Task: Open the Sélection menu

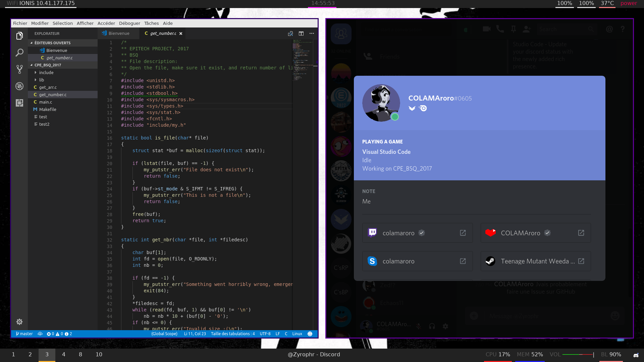Action: [63, 23]
